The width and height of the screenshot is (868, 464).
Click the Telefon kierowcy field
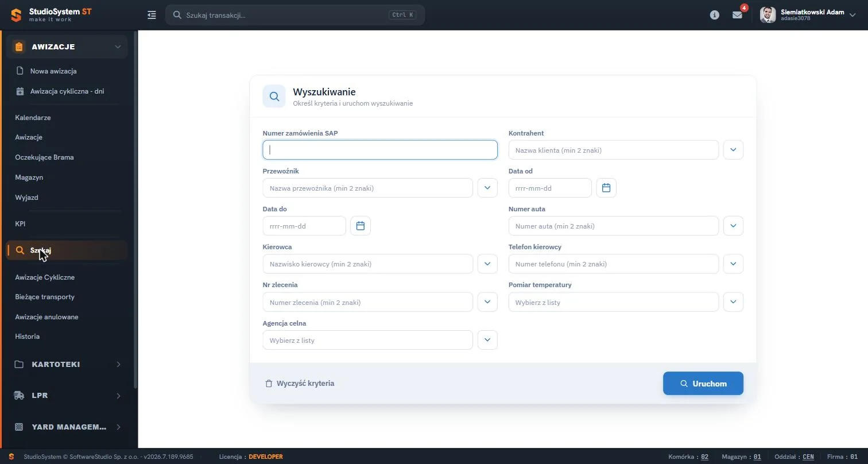[614, 264]
